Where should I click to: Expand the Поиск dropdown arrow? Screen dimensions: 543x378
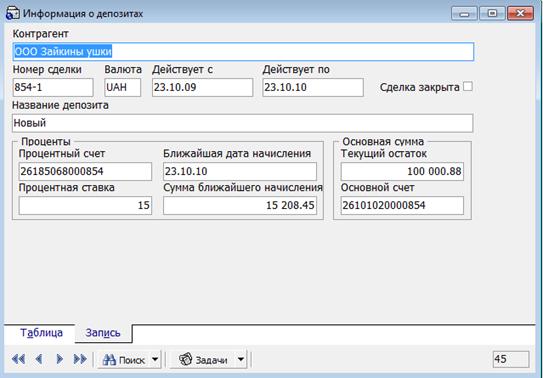click(x=155, y=360)
